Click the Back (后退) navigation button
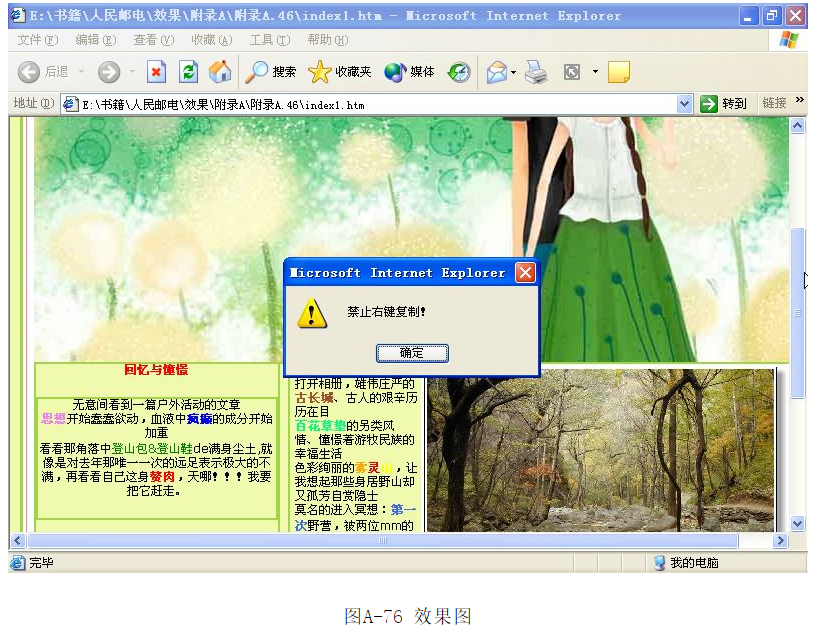This screenshot has width=823, height=632. (x=42, y=72)
